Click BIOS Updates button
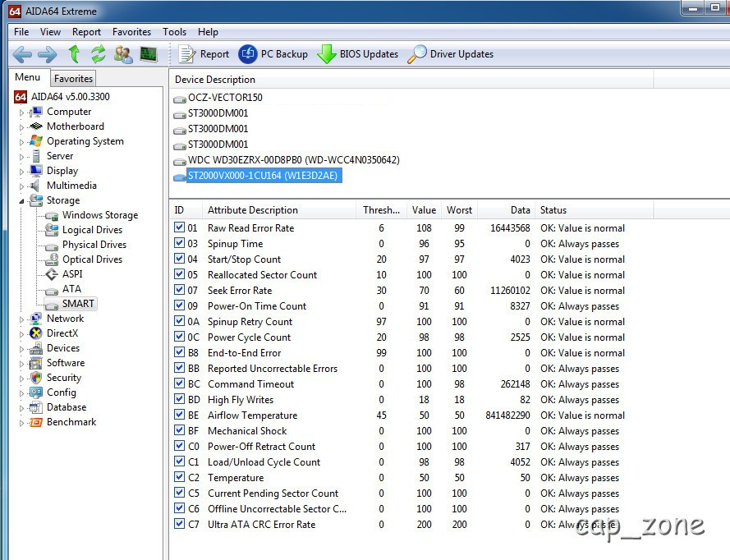730x560 pixels. click(x=357, y=54)
